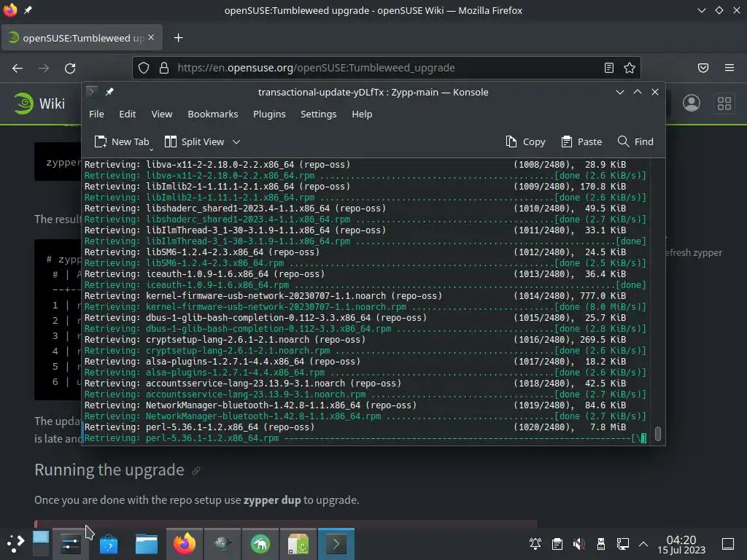Click the openSUSE Wiki logo
This screenshot has height=560, width=747.
(39, 104)
